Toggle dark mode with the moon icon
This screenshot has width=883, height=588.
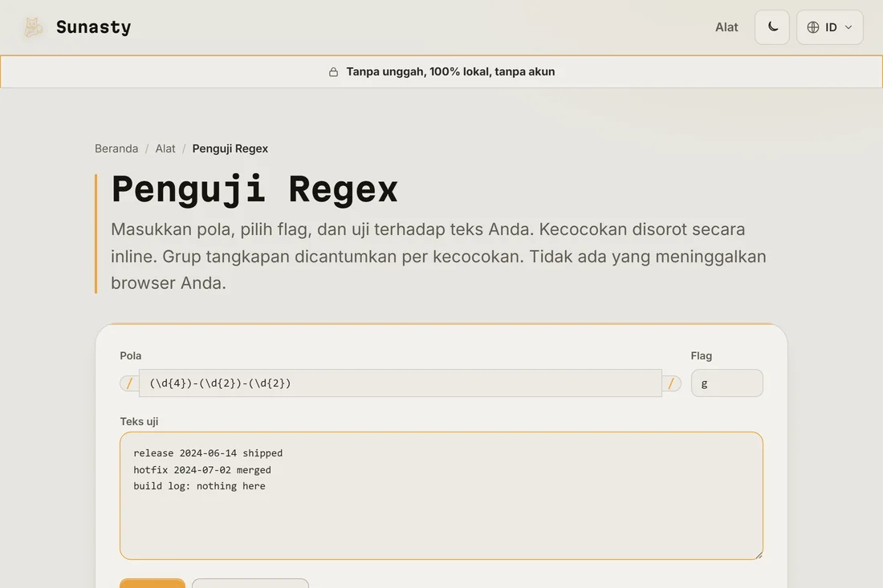tap(772, 27)
